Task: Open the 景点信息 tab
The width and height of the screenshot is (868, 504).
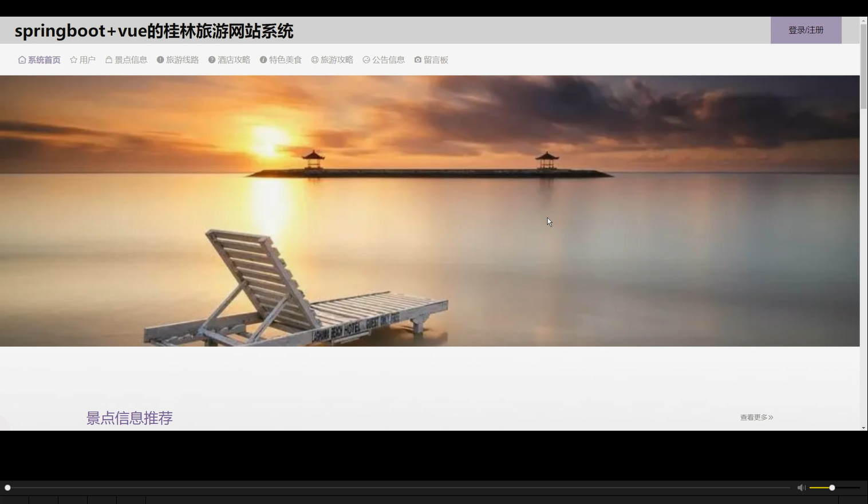Action: coord(131,60)
